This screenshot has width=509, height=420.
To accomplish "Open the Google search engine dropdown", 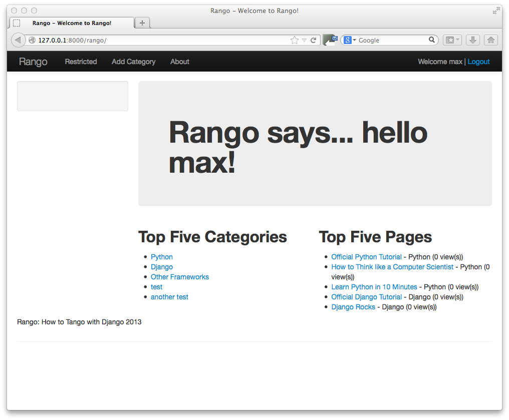I will pos(350,40).
